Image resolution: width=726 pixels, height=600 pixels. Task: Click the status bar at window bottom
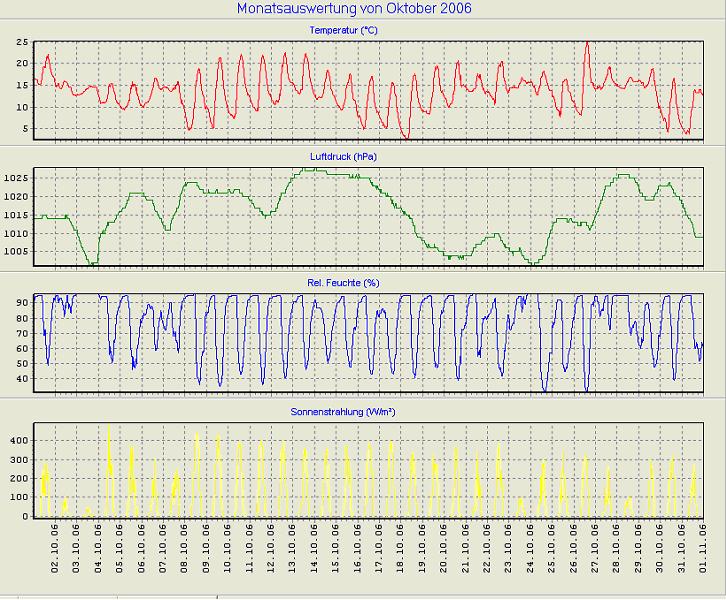[x=363, y=596]
